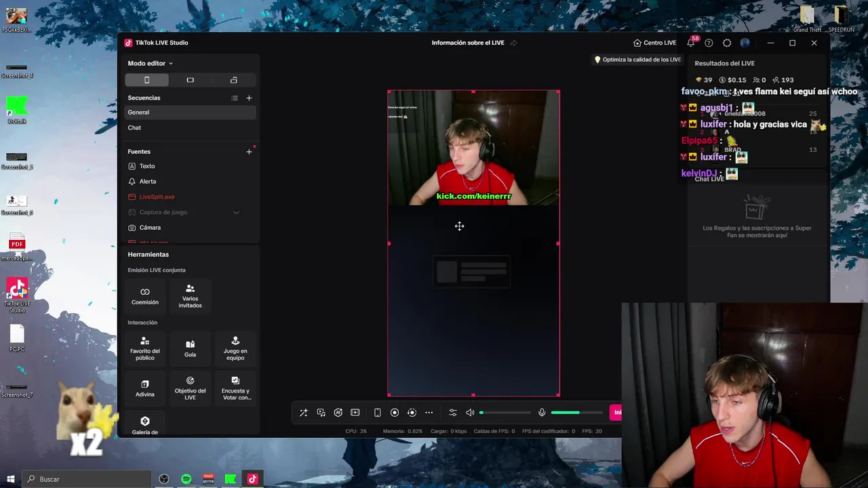Open the scene list options icon

pos(235,98)
